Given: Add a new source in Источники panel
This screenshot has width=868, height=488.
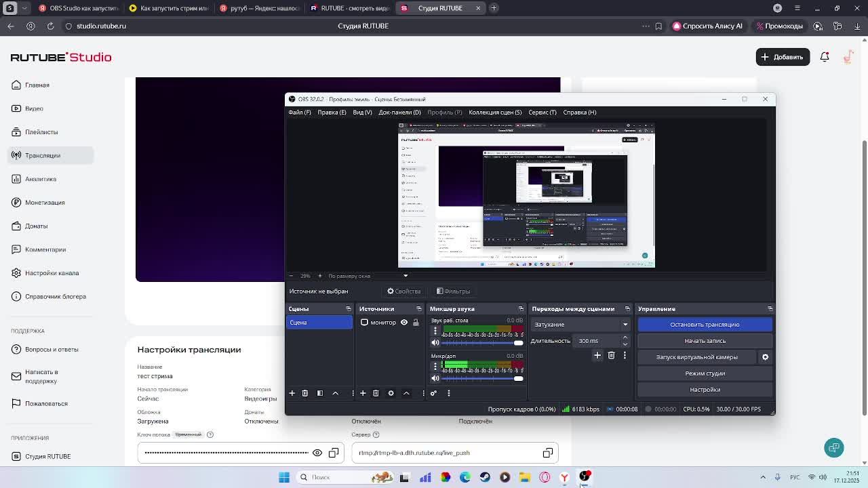Looking at the screenshot, I should pos(363,393).
